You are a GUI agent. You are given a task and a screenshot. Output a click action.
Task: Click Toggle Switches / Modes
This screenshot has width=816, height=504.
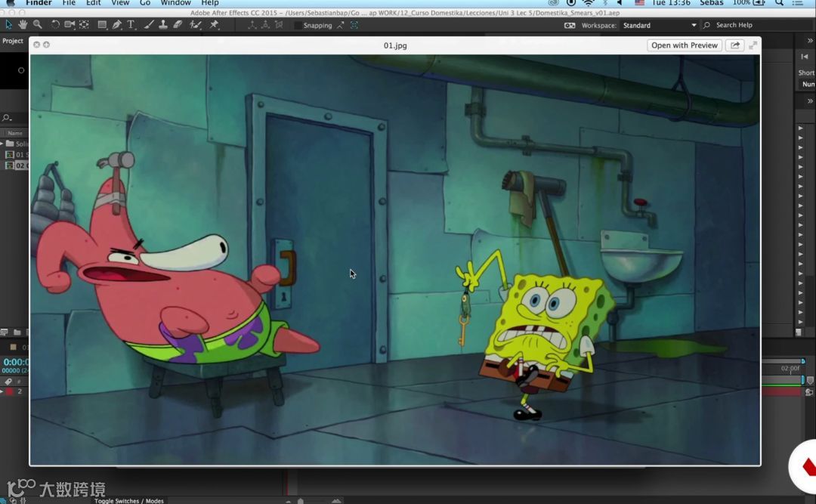(x=129, y=500)
